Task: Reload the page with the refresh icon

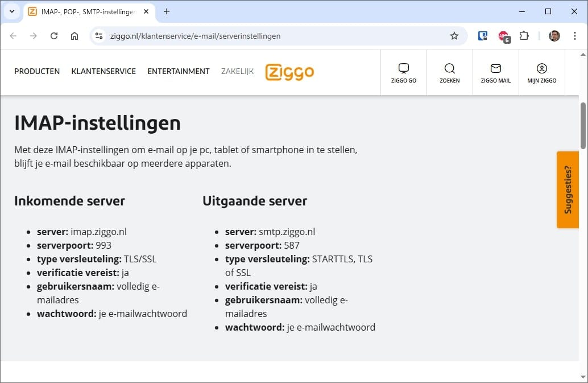Action: point(54,35)
